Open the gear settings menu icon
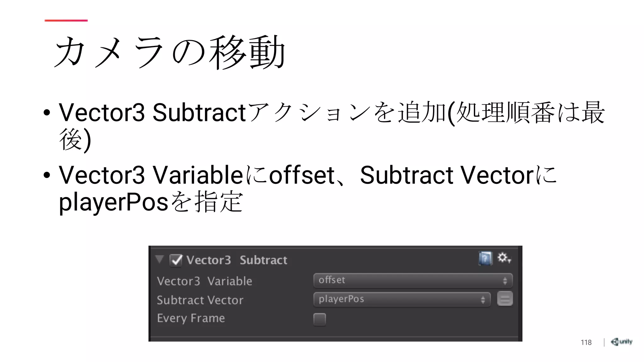Screen dimensions: 644x362 (502, 258)
